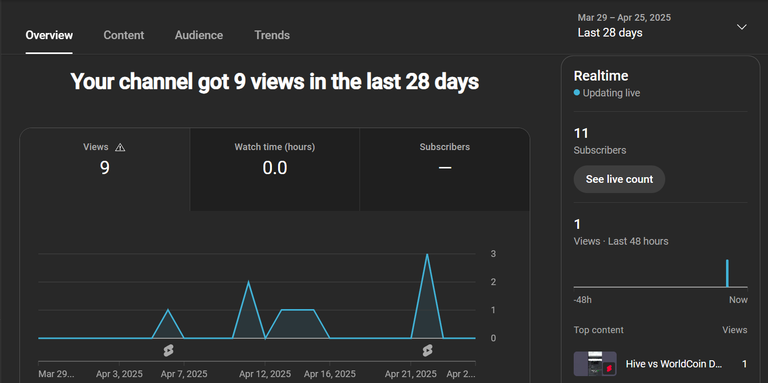768x383 pixels.
Task: Select the Watch time (hours) metric card
Action: (275, 169)
